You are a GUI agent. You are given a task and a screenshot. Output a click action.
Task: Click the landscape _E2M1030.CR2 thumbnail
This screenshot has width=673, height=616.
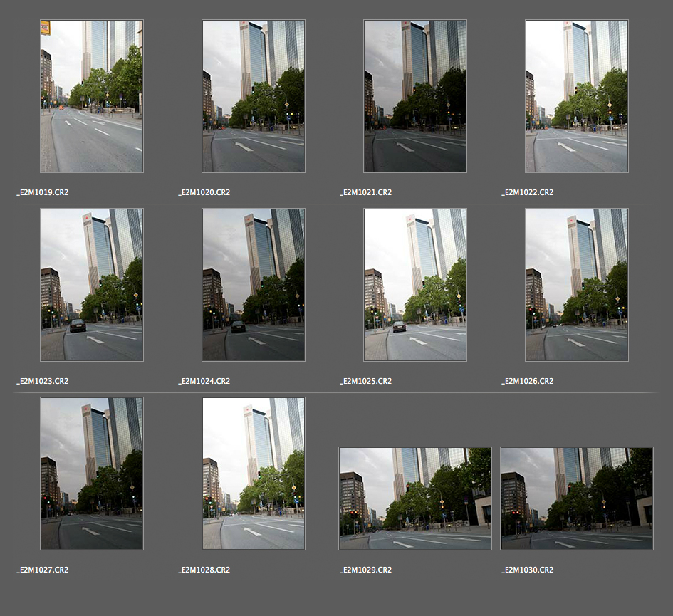coord(576,498)
